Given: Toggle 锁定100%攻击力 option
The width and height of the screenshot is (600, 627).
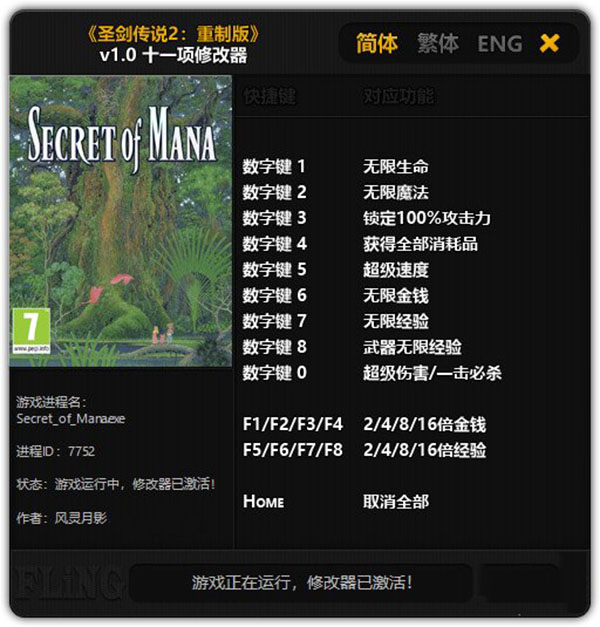Looking at the screenshot, I should tap(427, 218).
